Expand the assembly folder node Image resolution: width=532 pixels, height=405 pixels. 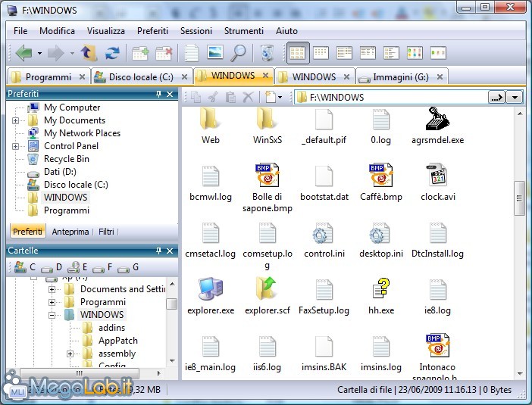point(70,354)
